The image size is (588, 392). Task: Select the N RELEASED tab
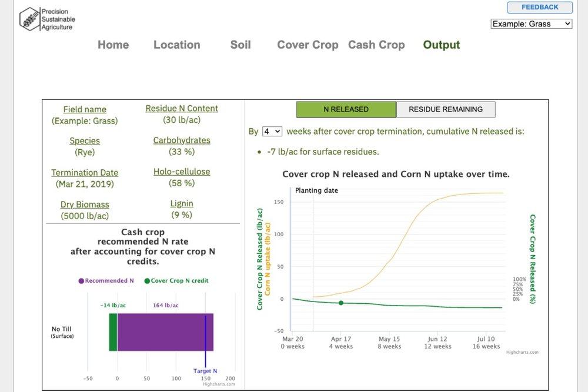346,109
